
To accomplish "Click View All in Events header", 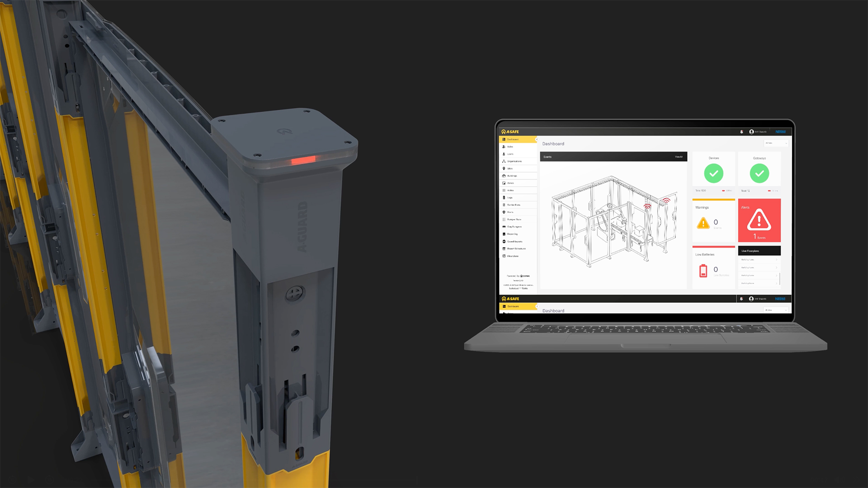I will coord(678,157).
